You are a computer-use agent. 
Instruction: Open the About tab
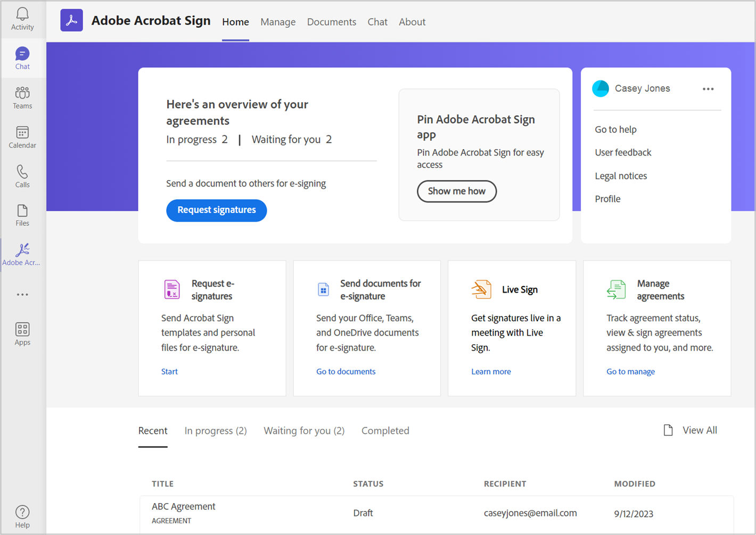click(x=412, y=22)
